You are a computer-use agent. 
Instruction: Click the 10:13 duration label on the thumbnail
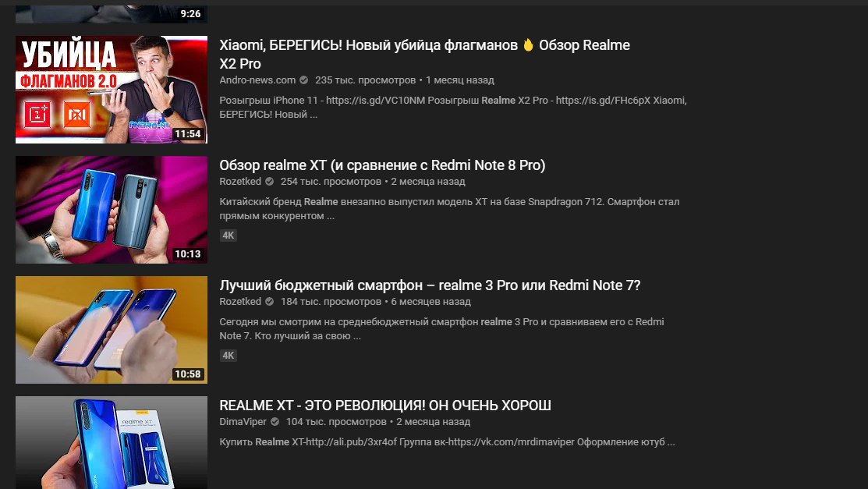point(188,254)
